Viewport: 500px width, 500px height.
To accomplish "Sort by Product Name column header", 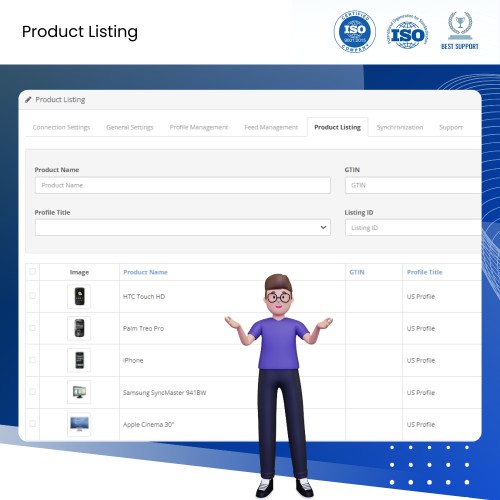I will point(145,272).
